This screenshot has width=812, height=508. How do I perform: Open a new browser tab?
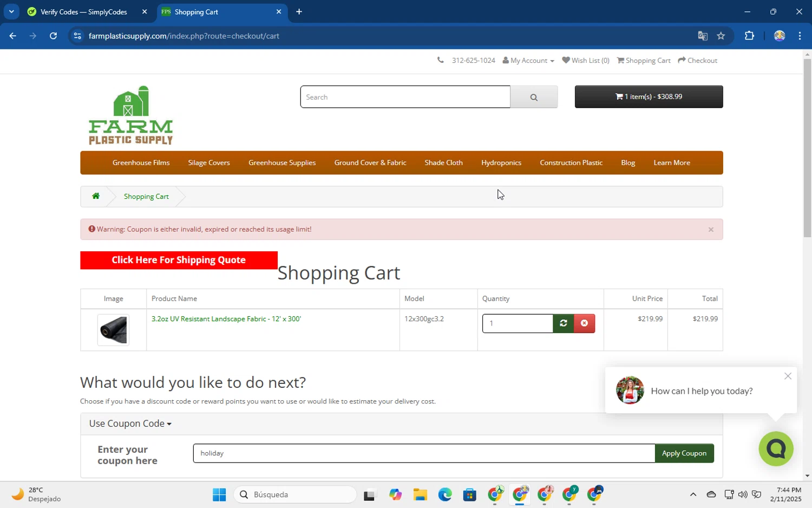[x=299, y=11]
